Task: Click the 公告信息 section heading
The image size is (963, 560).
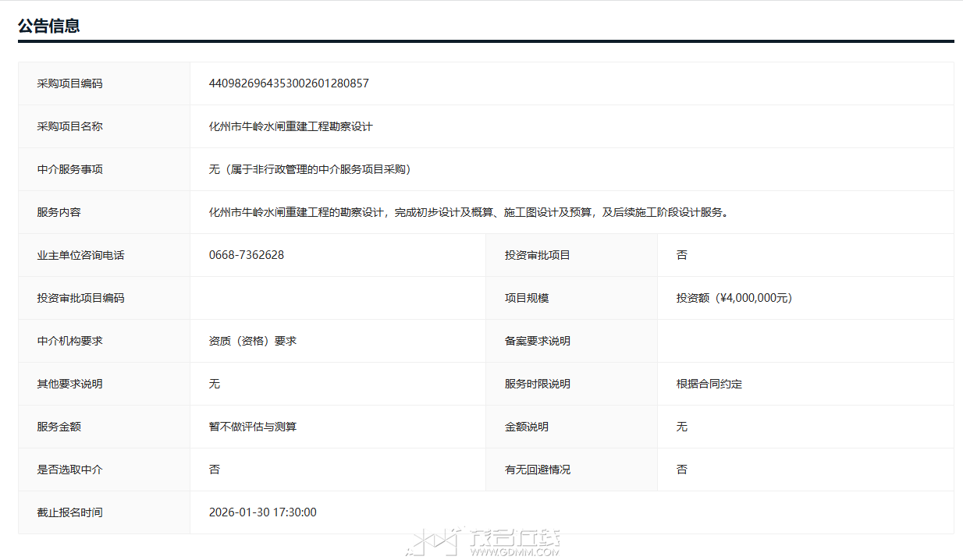Action: click(x=48, y=26)
